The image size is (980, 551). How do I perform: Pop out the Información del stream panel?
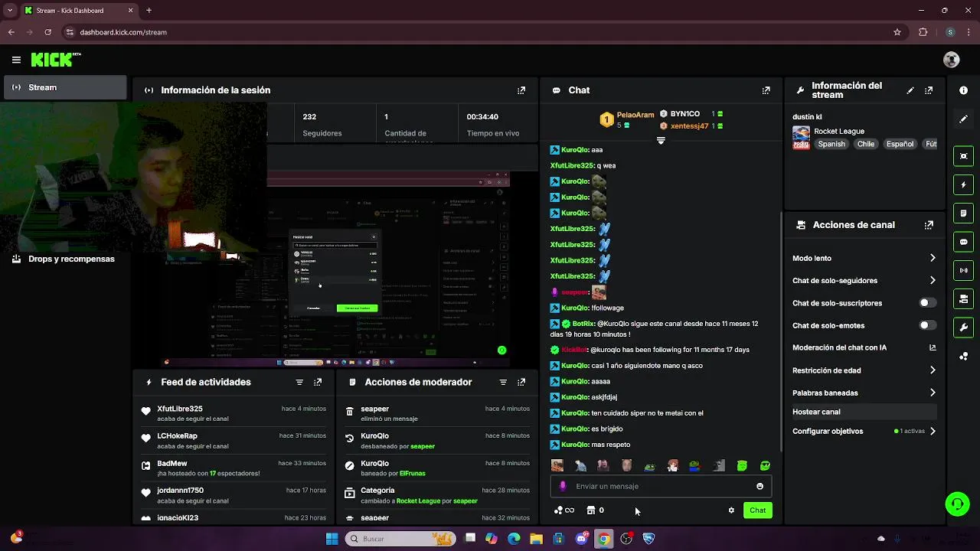pos(929,90)
